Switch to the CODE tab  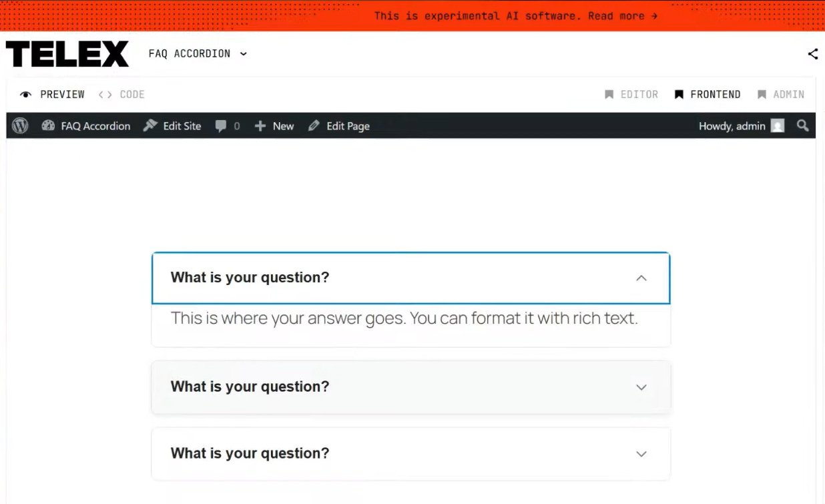(122, 95)
